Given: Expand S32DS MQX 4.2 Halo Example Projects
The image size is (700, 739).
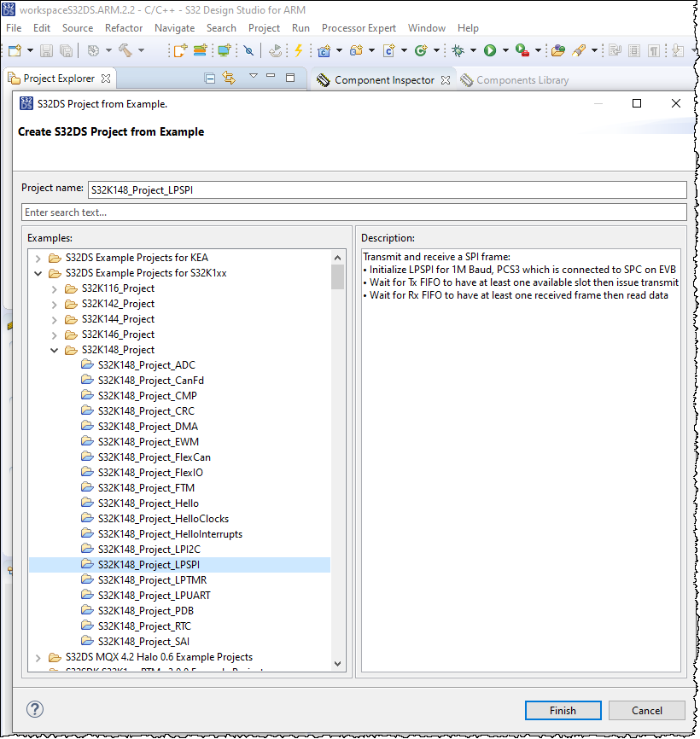Looking at the screenshot, I should pyautogui.click(x=38, y=657).
